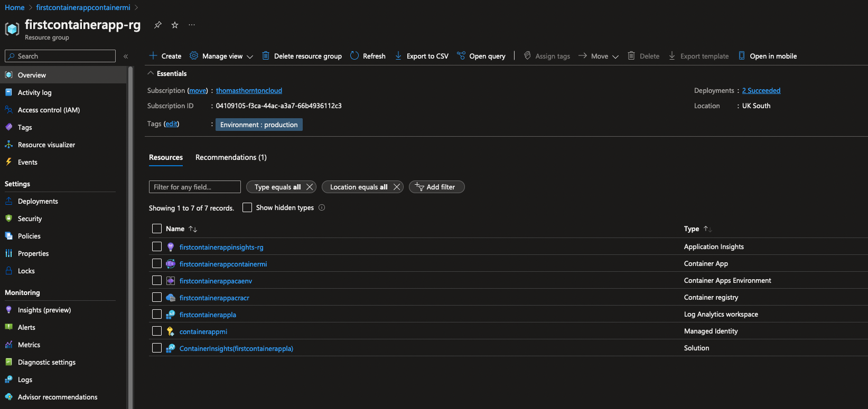Mark firstcontainerapp-rg as favorite with star
The width and height of the screenshot is (868, 409).
175,25
